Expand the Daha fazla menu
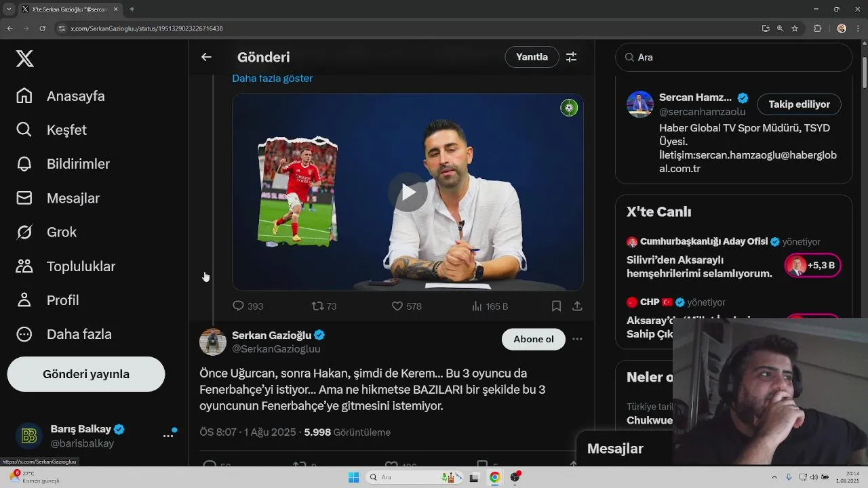The height and width of the screenshot is (488, 868). pos(64,334)
